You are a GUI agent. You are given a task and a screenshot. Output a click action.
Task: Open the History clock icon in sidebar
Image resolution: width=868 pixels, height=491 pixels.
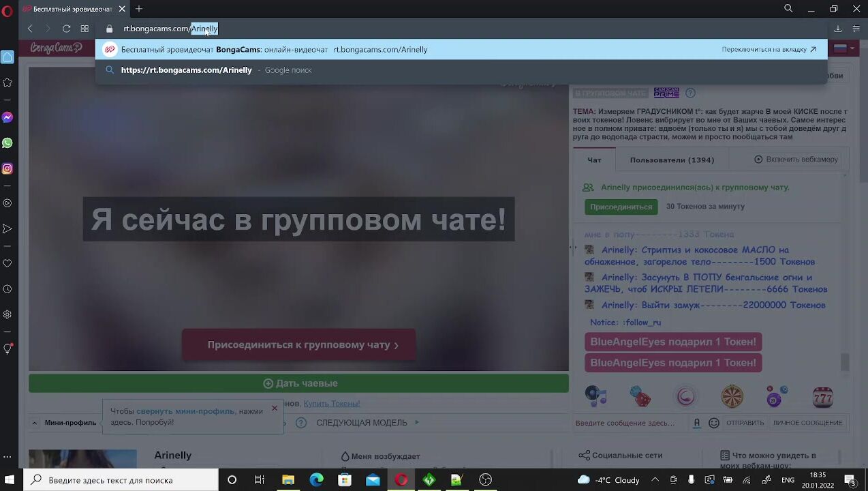click(7, 289)
